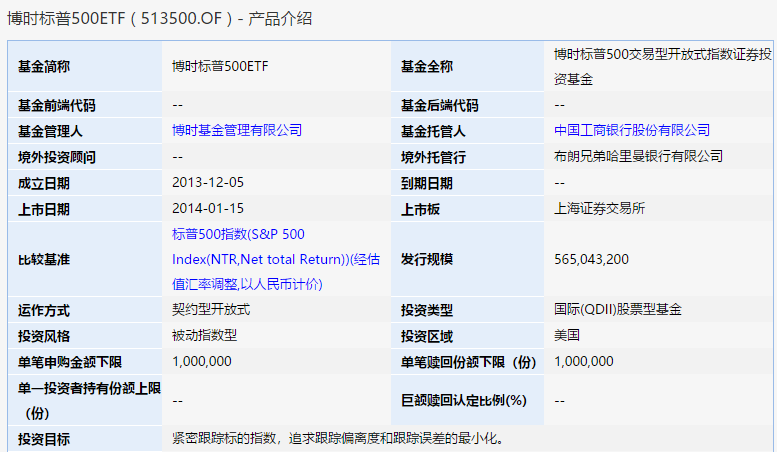The width and height of the screenshot is (777, 452).
Task: Select the 上市板 label
Action: click(x=420, y=210)
